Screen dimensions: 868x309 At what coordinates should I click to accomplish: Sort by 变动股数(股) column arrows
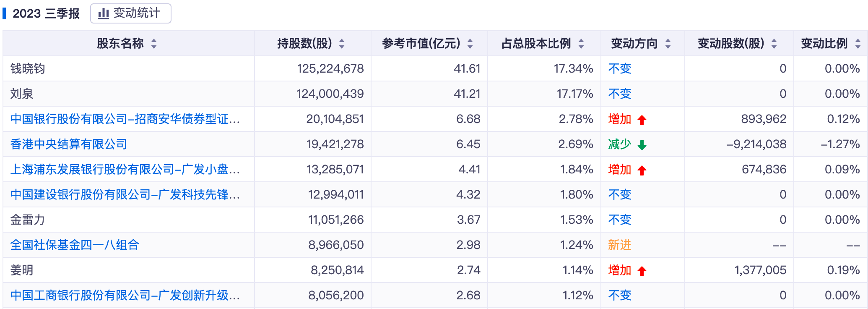click(x=774, y=43)
